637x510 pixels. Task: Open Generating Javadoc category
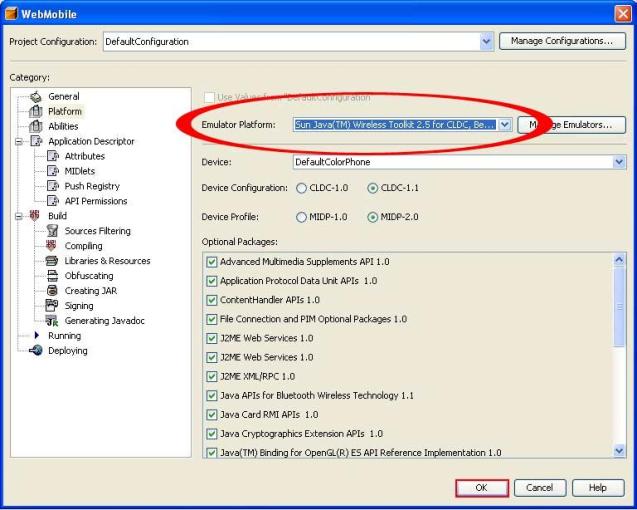[104, 321]
